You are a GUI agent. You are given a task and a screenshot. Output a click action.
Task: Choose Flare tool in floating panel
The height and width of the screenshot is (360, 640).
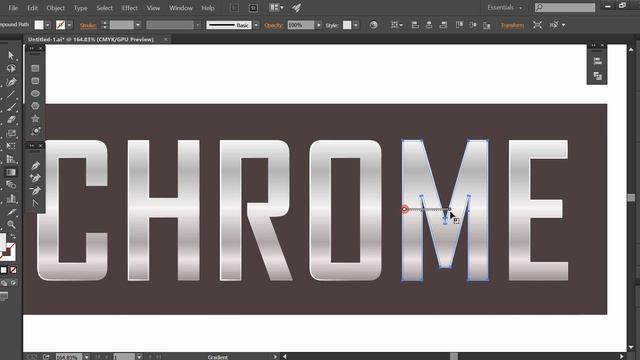pos(35,131)
